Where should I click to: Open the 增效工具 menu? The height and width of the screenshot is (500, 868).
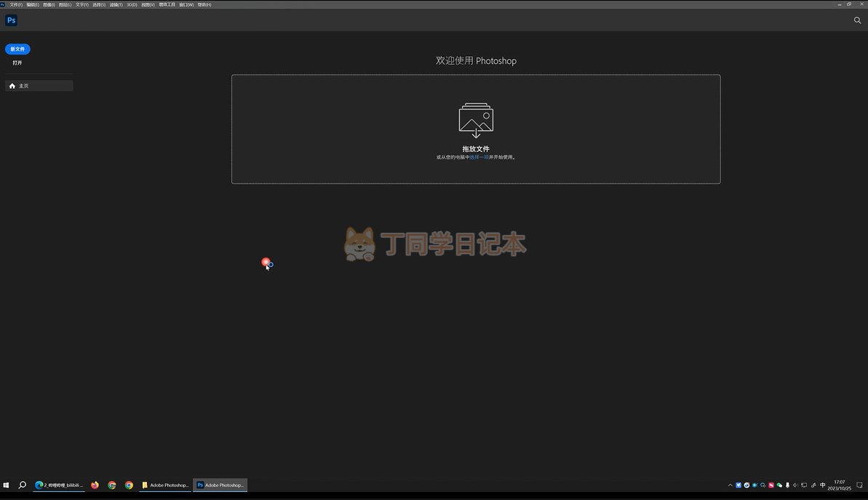point(167,4)
